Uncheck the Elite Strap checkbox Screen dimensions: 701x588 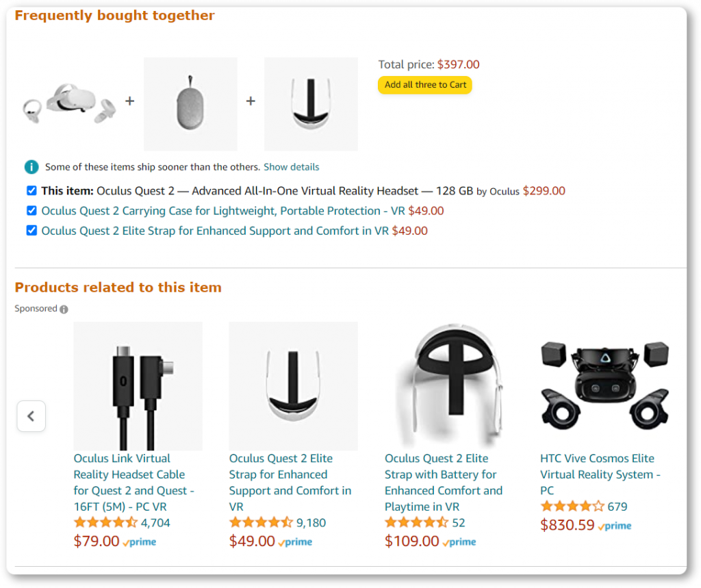pyautogui.click(x=31, y=231)
